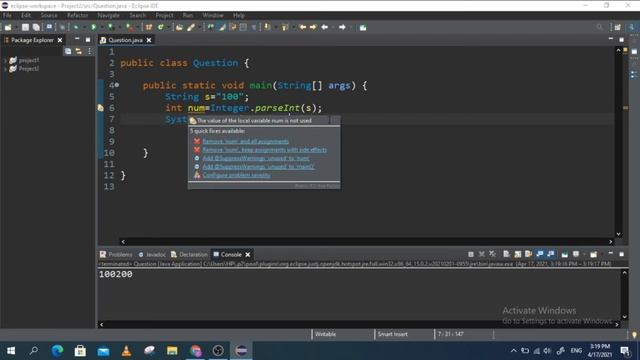Click Configure problem severity quick fix
Image resolution: width=640 pixels, height=360 pixels.
tap(236, 175)
